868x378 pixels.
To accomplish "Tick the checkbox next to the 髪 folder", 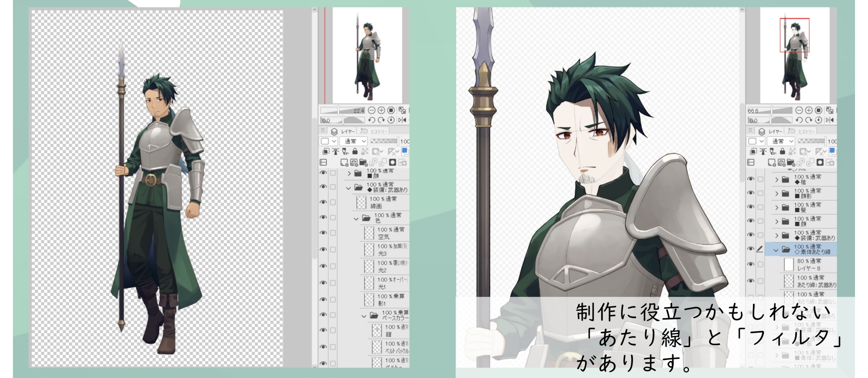I will tap(760, 207).
